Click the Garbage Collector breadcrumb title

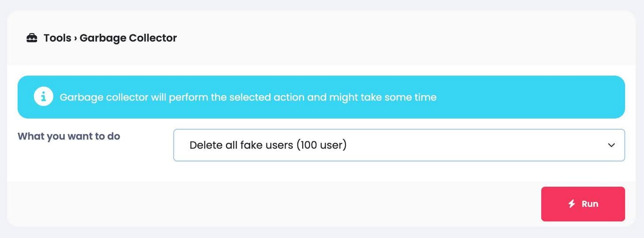click(x=128, y=38)
